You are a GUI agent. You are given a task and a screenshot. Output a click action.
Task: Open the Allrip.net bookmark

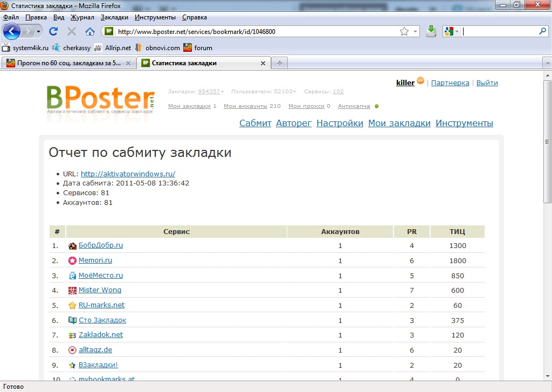(x=113, y=48)
